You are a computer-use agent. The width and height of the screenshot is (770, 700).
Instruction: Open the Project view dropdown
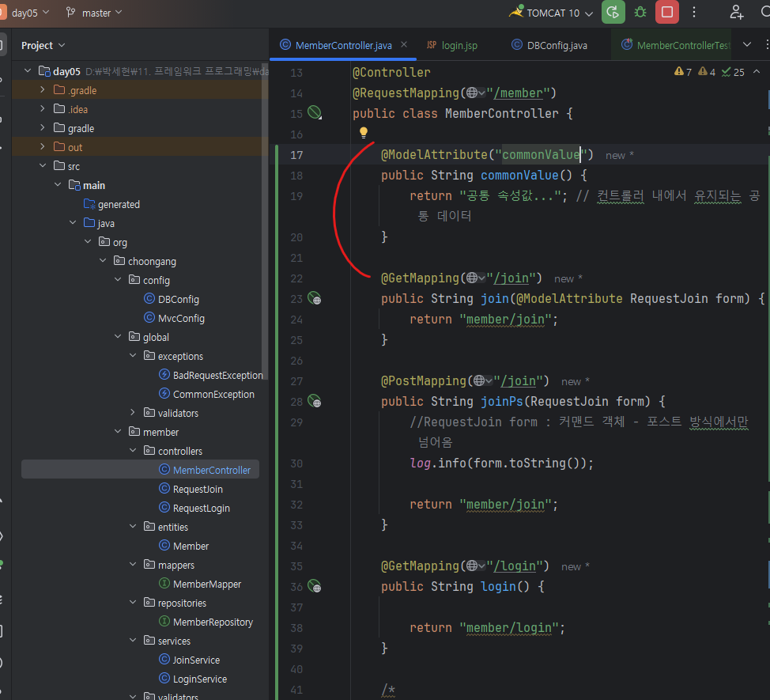click(x=43, y=45)
